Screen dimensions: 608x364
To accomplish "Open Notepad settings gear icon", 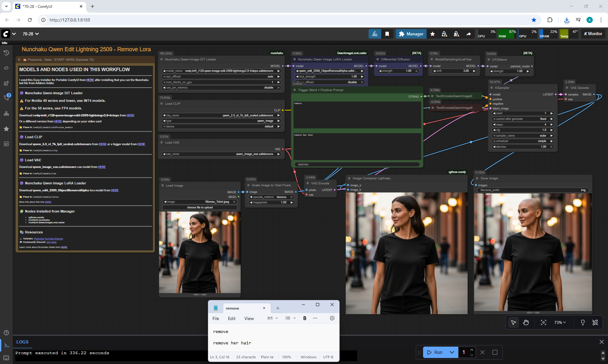I will [x=332, y=318].
